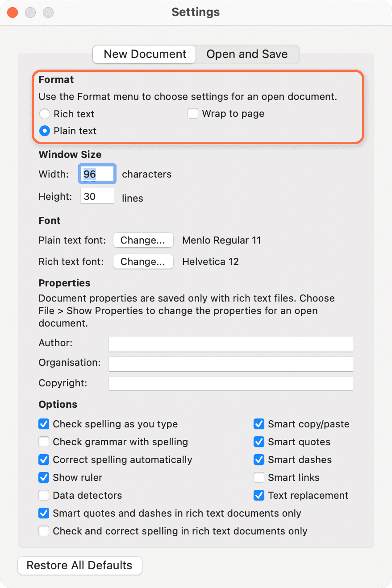The width and height of the screenshot is (392, 588).
Task: Select the Plain text radio button
Action: pyautogui.click(x=44, y=131)
